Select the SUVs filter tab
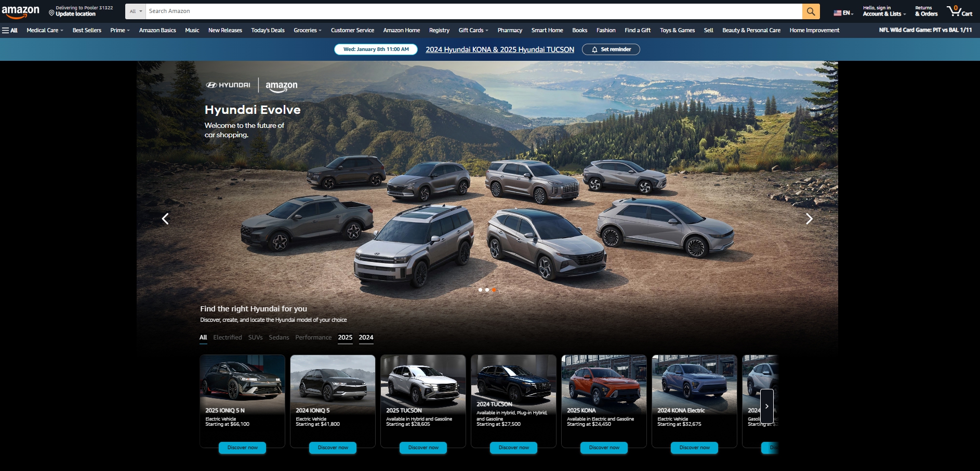The height and width of the screenshot is (471, 980). pos(255,337)
